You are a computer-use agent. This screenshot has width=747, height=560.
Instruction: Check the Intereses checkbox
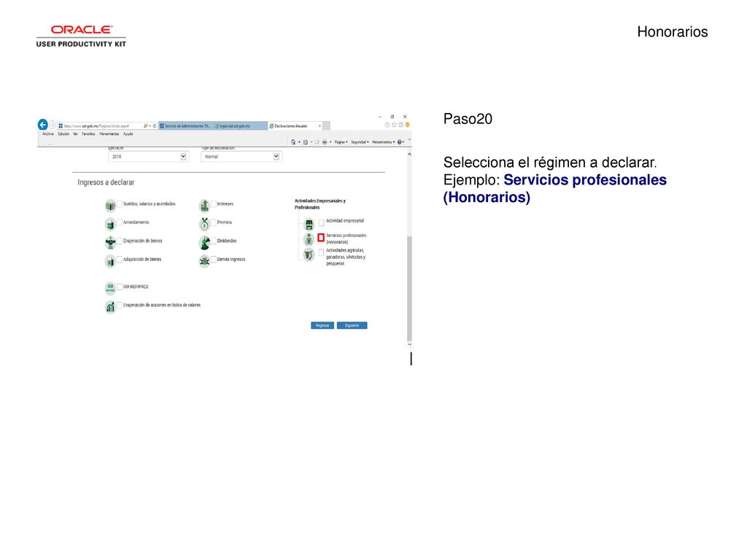(x=214, y=204)
